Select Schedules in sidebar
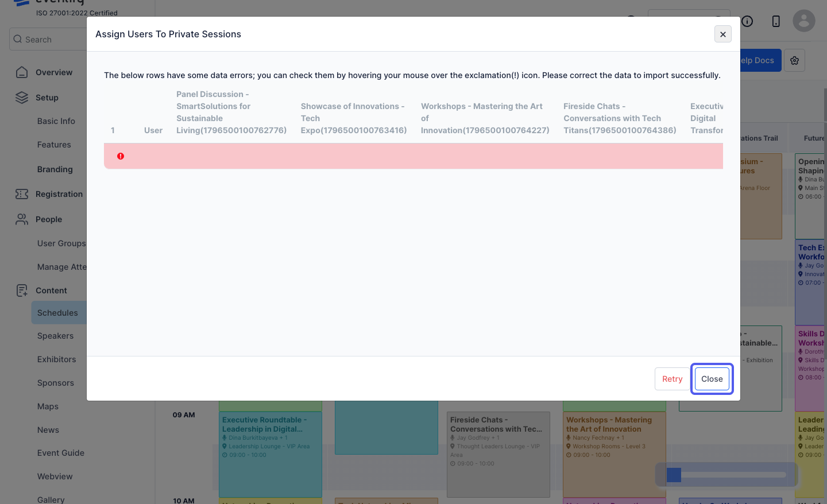The width and height of the screenshot is (827, 504). pos(59,313)
